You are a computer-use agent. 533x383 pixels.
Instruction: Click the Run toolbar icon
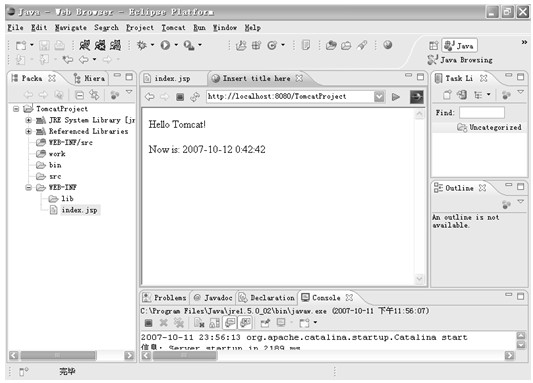(165, 45)
